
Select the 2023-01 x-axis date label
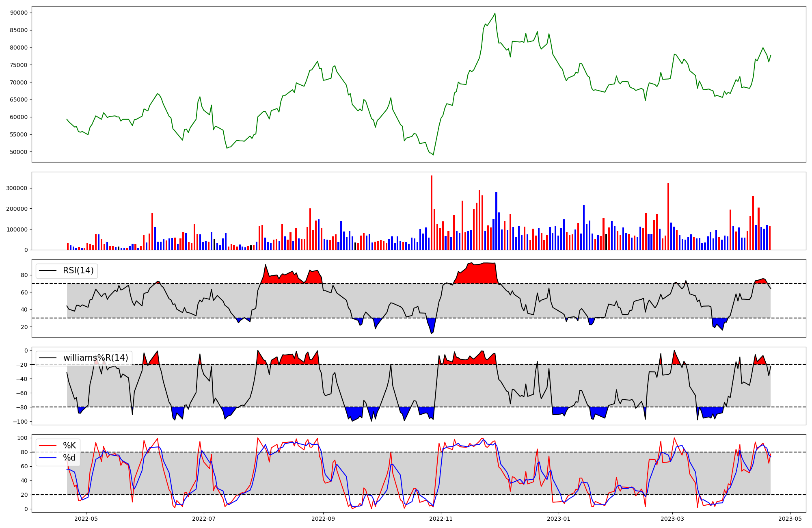tap(559, 519)
